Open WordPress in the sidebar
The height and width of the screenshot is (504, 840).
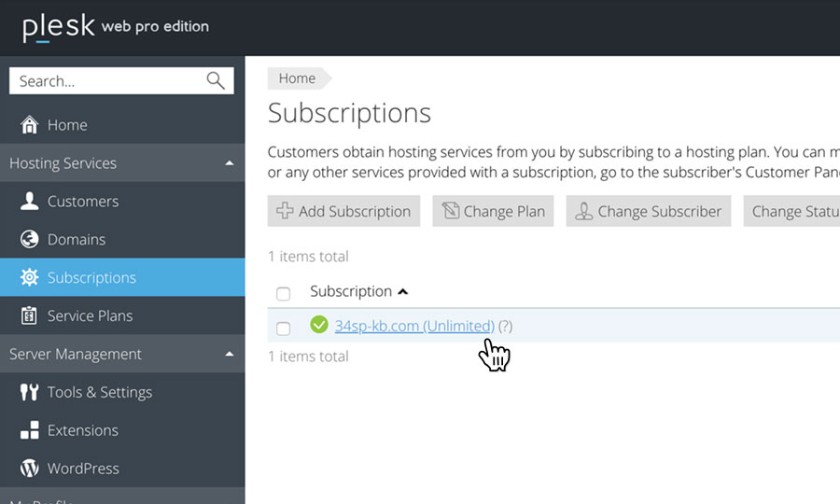pyautogui.click(x=122, y=469)
